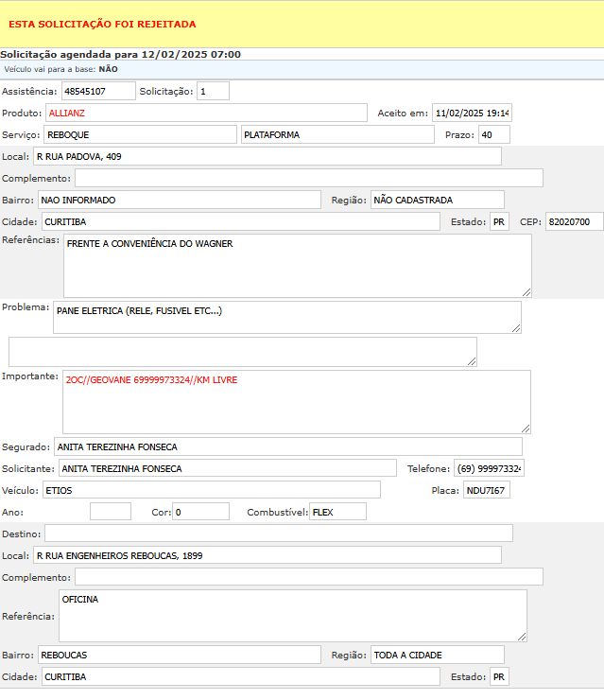
Task: Click the Segurado name field
Action: (x=287, y=446)
